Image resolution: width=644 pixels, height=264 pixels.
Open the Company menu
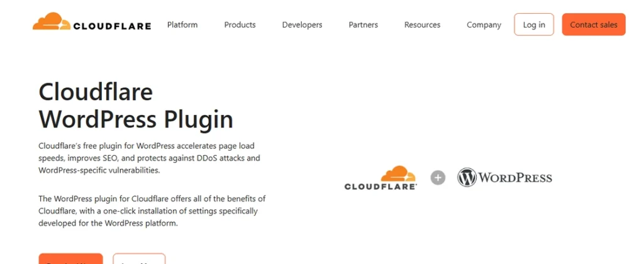pos(484,25)
